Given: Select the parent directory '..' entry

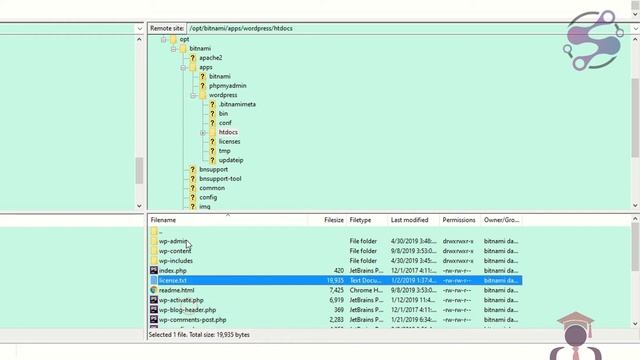Looking at the screenshot, I should tap(335, 231).
